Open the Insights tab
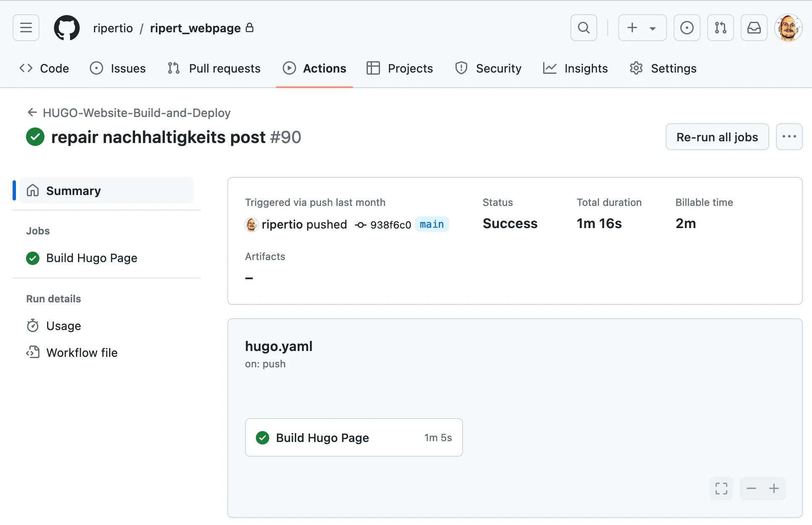The height and width of the screenshot is (525, 812). (x=575, y=68)
